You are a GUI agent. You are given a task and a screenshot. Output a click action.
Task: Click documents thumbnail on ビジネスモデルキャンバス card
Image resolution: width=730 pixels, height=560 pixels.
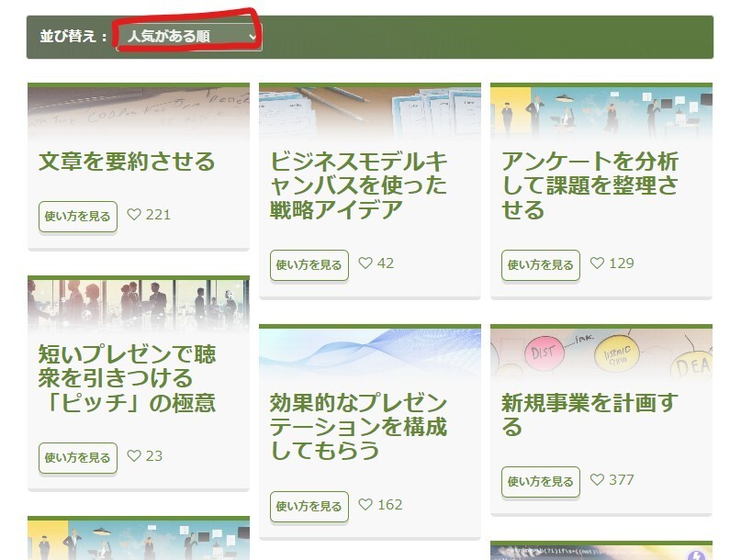coord(370,113)
